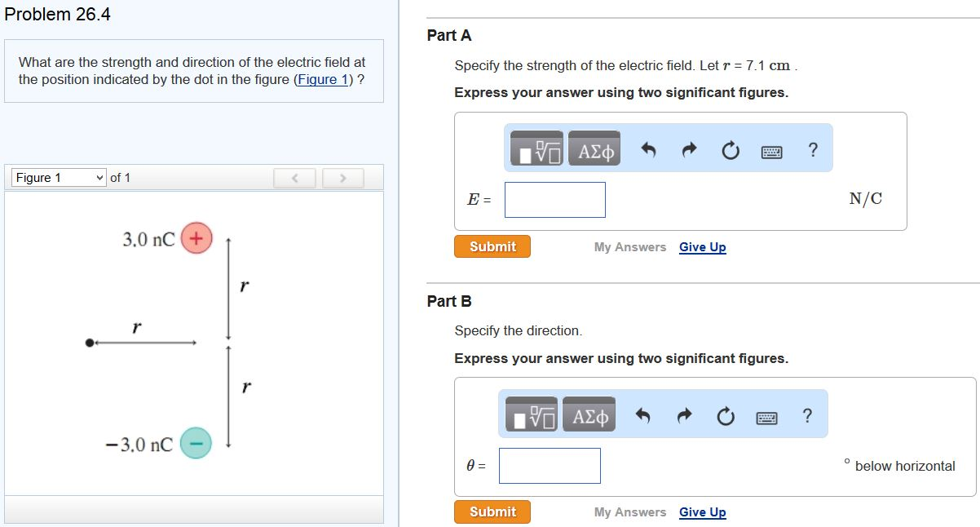Open the math template palette in Part B
The image size is (980, 527).
532,414
